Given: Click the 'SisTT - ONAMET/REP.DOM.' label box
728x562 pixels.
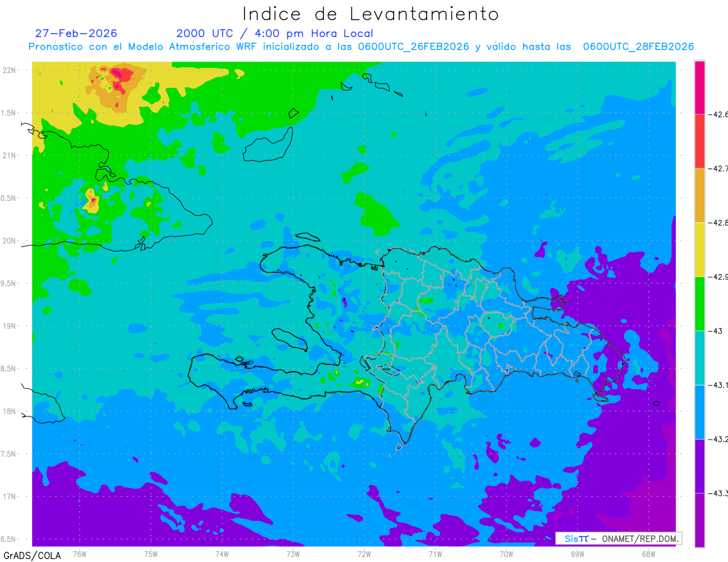Looking at the screenshot, I should [619, 538].
